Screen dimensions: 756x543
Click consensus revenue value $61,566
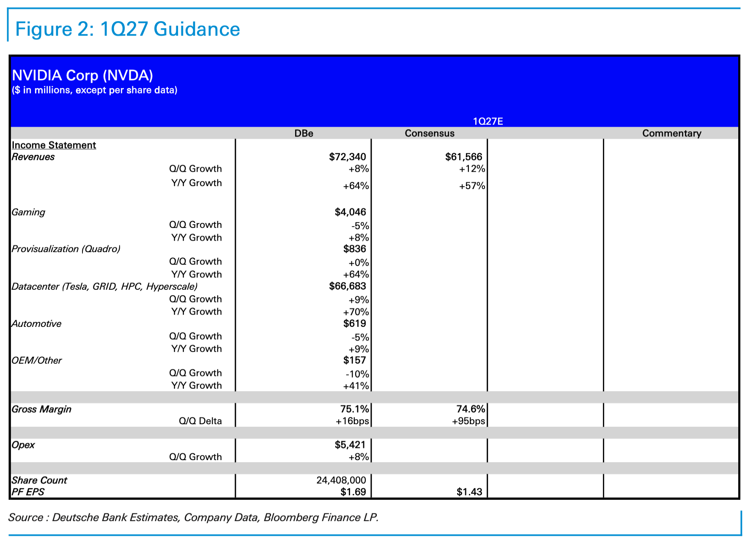coord(463,157)
